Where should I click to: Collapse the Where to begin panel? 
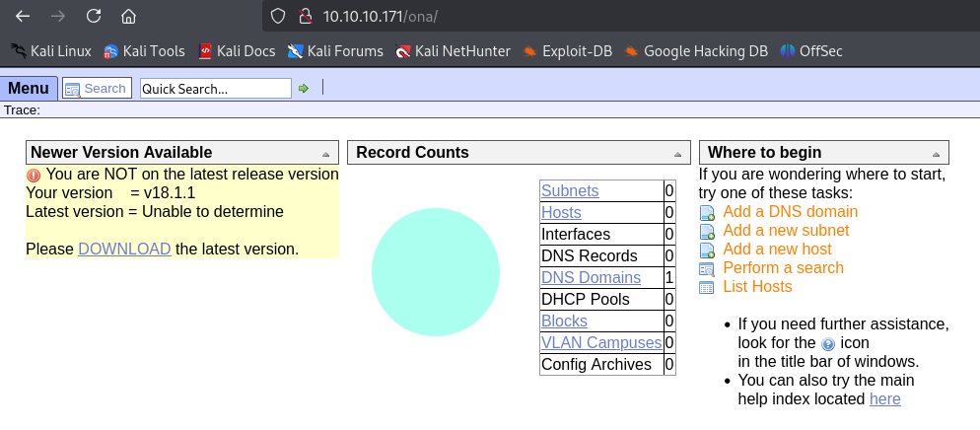point(935,154)
